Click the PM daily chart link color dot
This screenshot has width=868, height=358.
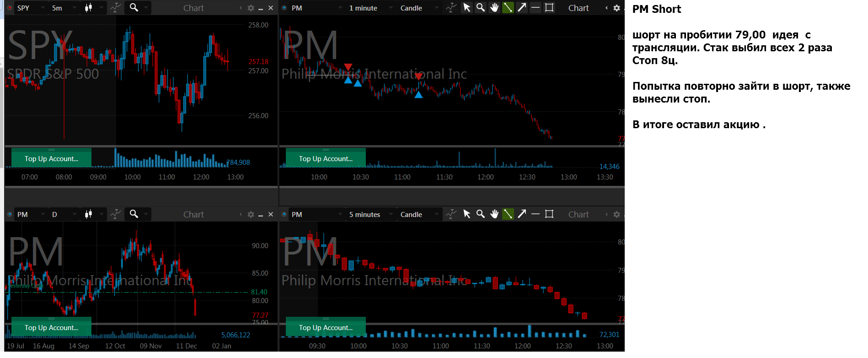[x=10, y=214]
